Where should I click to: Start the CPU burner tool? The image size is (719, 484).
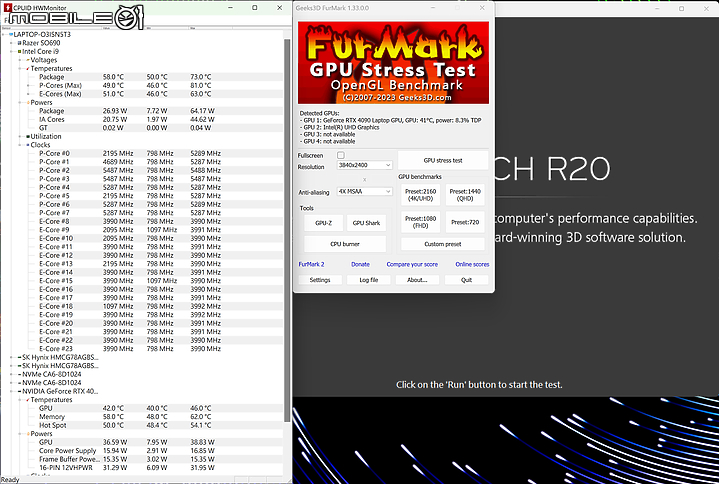click(345, 244)
